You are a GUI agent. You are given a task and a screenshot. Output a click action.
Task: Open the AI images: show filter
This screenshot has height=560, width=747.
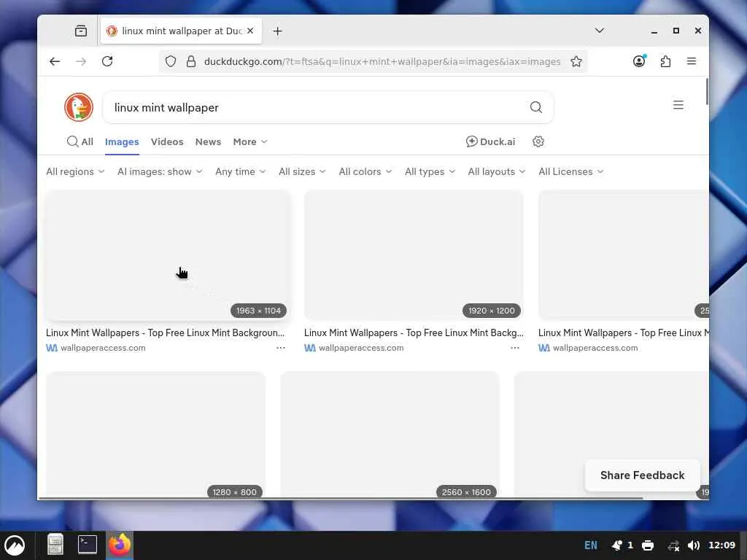coord(160,171)
